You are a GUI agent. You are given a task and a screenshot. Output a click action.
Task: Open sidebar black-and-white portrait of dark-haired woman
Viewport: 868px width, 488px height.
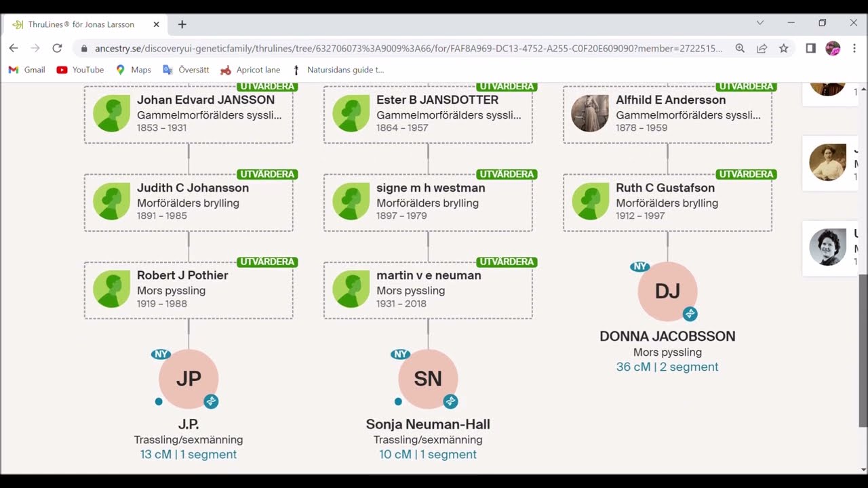(x=827, y=247)
